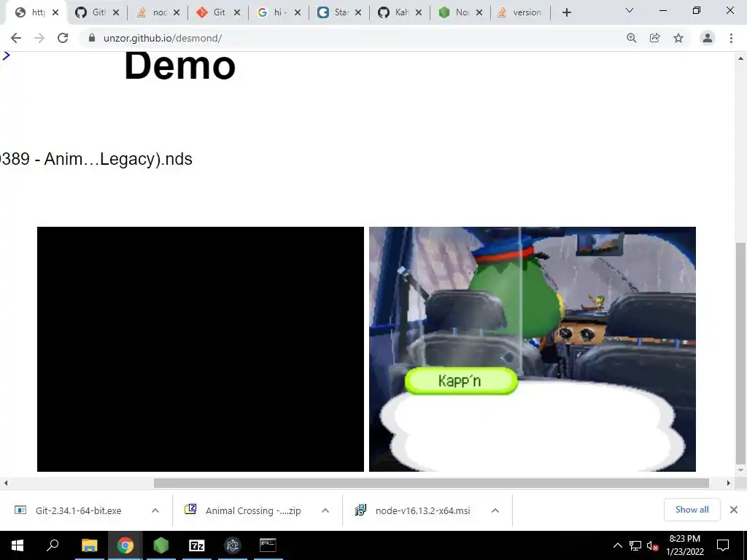Viewport: 747px width, 560px height.
Task: Bookmark this page with the star
Action: point(678,38)
